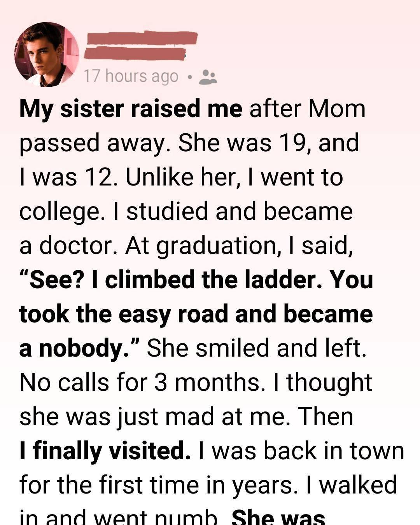Click the second redacted name line

(135, 54)
